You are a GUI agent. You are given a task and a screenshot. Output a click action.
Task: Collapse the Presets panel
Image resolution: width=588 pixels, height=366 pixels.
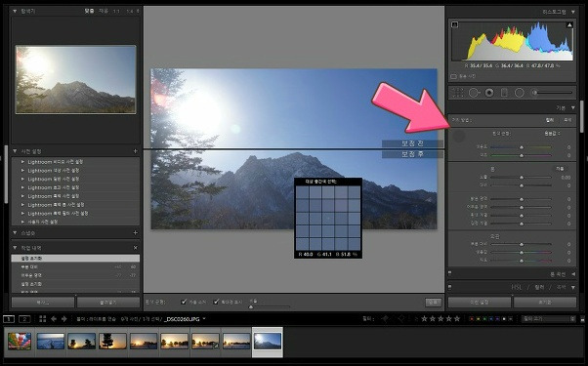coord(15,151)
